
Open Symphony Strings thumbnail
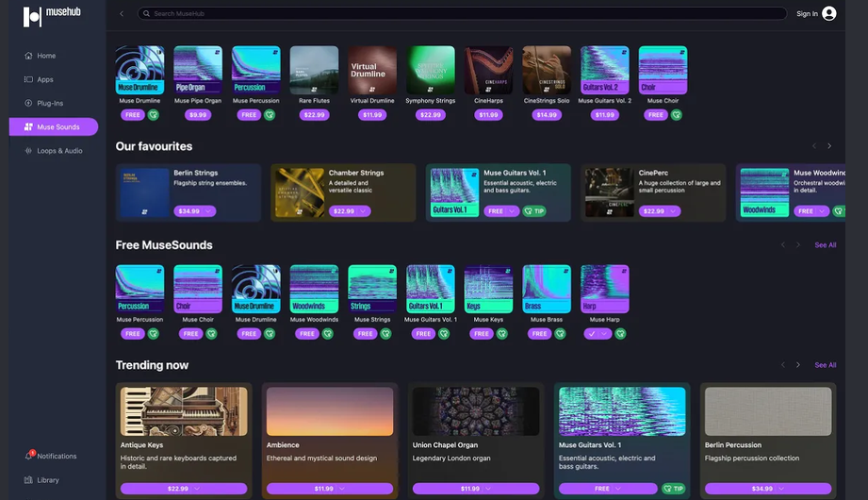pos(430,70)
